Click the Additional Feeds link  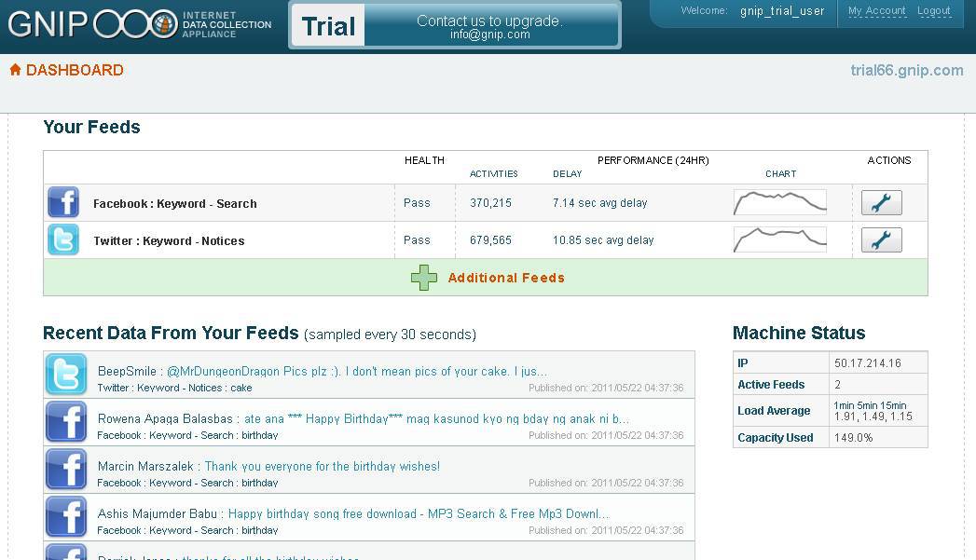pyautogui.click(x=506, y=278)
